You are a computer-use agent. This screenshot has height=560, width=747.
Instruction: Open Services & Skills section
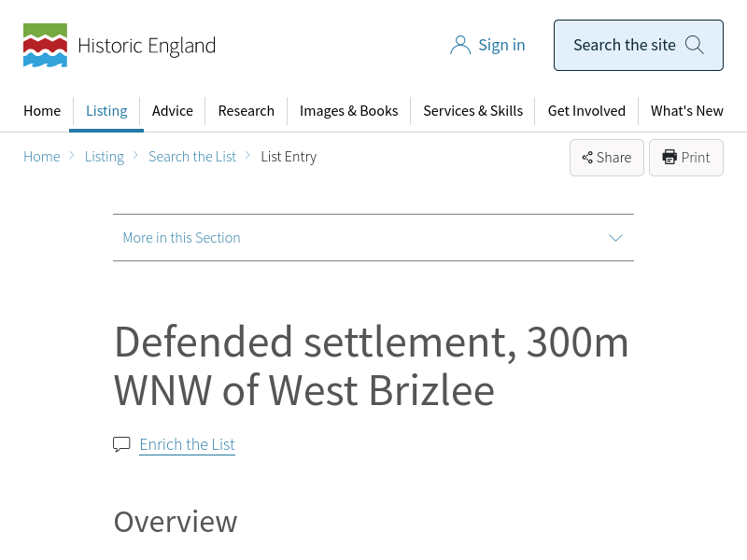tap(472, 111)
